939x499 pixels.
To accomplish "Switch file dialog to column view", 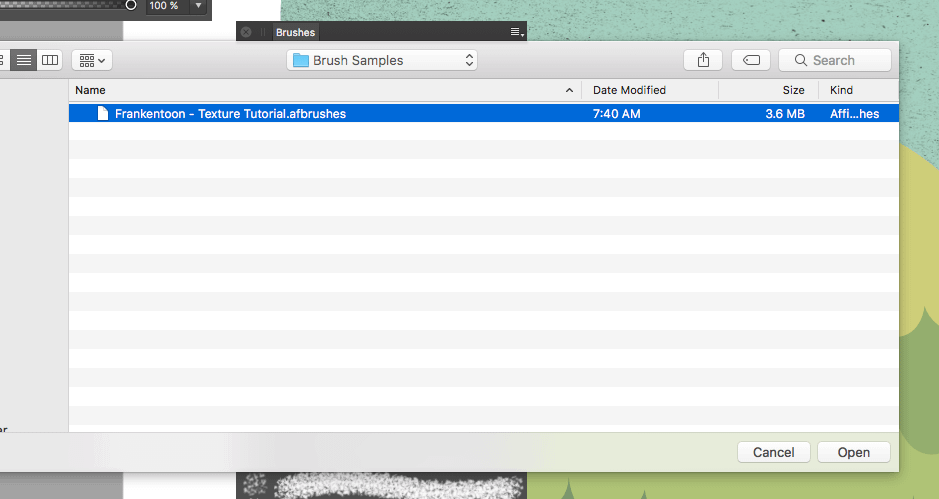I will coord(50,60).
